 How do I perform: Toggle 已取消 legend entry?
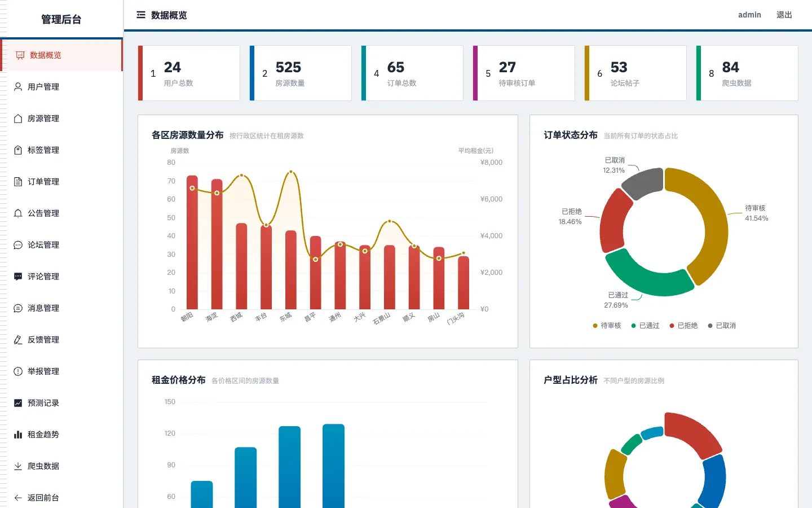pos(722,326)
